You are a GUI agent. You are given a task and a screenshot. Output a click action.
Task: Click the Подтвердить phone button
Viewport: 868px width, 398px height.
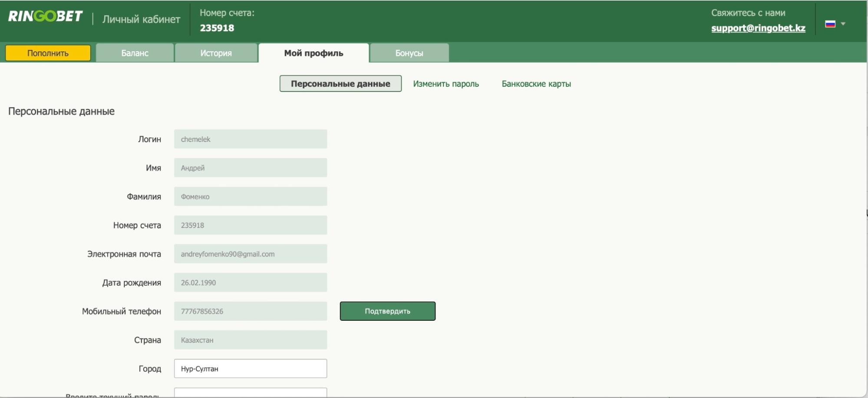[x=388, y=311]
